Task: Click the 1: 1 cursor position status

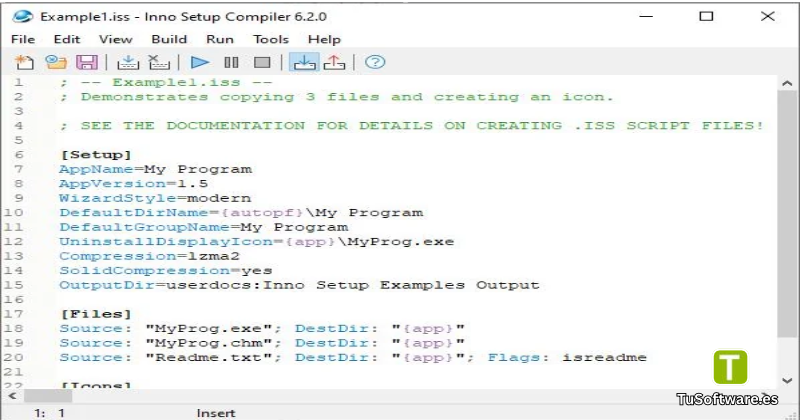Action: point(49,413)
